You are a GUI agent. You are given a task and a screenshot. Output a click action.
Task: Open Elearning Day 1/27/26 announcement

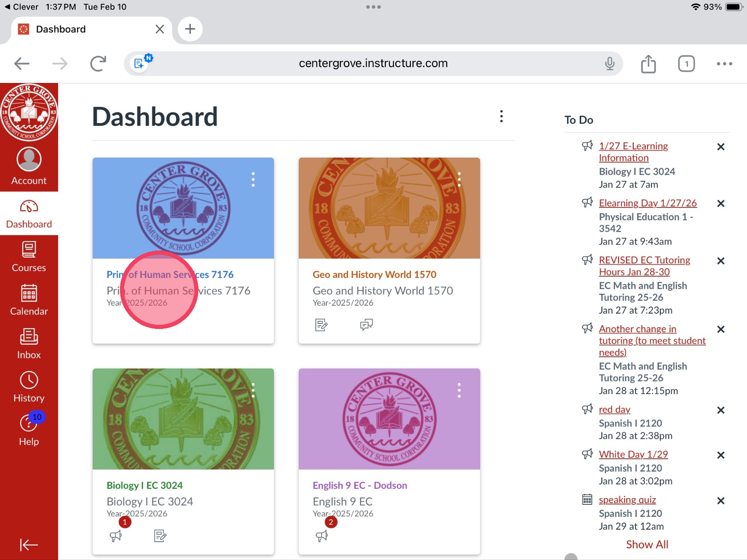tap(648, 203)
